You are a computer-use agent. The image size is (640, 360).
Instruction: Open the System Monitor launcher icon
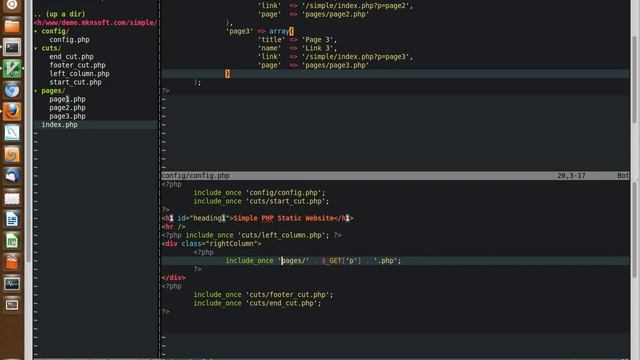point(12,284)
